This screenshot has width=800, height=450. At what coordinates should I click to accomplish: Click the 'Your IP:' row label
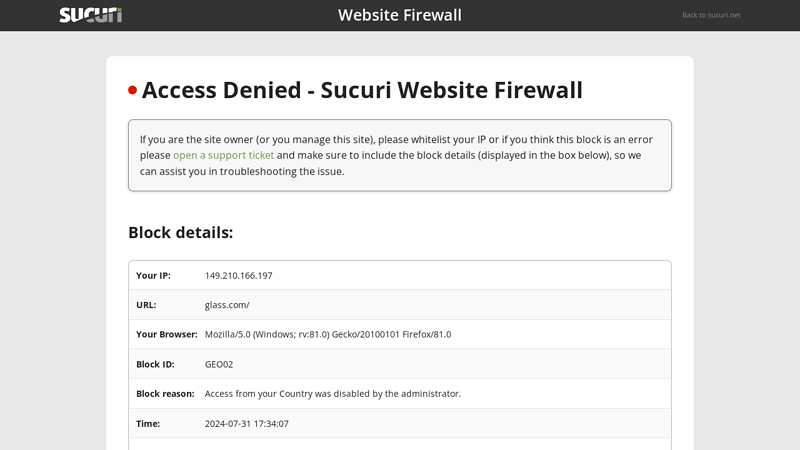tap(154, 276)
